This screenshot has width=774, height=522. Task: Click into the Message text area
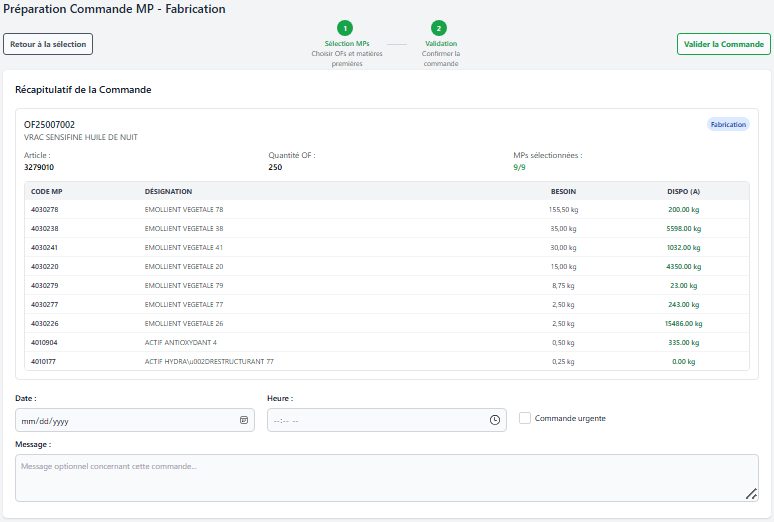pyautogui.click(x=387, y=478)
